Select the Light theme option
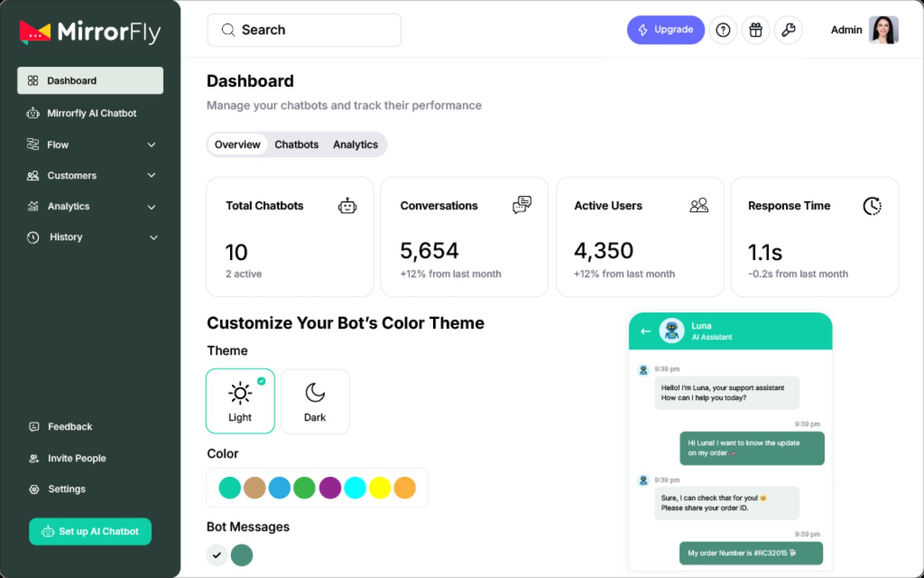This screenshot has width=924, height=578. [240, 401]
